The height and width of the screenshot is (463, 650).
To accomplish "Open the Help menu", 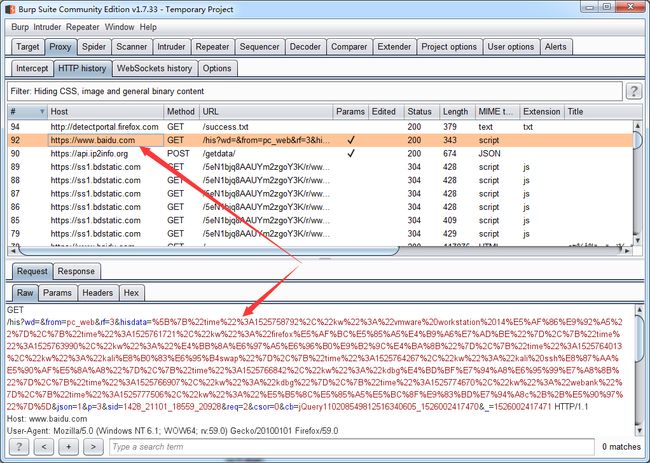I will (x=148, y=27).
